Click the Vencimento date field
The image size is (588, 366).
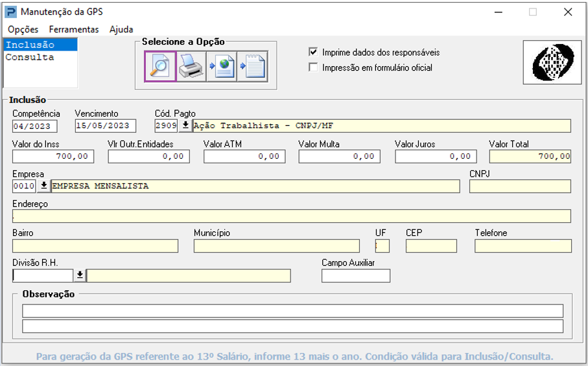pos(106,126)
